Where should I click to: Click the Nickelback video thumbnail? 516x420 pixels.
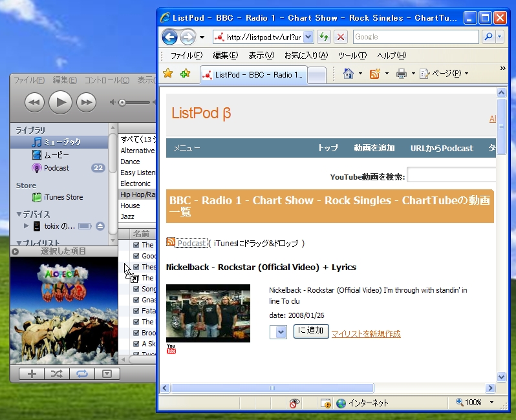tap(208, 313)
